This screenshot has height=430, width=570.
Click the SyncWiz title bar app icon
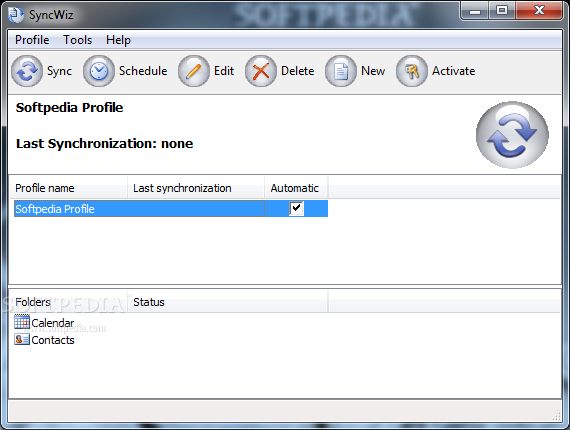pyautogui.click(x=16, y=15)
